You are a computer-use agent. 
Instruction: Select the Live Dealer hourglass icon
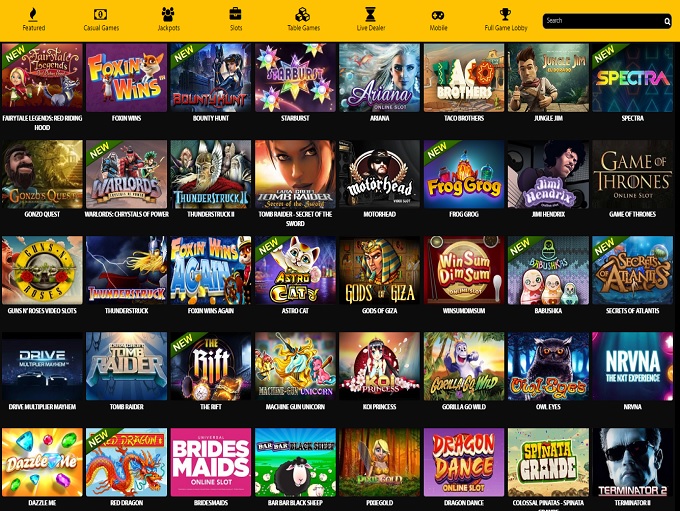[x=370, y=14]
